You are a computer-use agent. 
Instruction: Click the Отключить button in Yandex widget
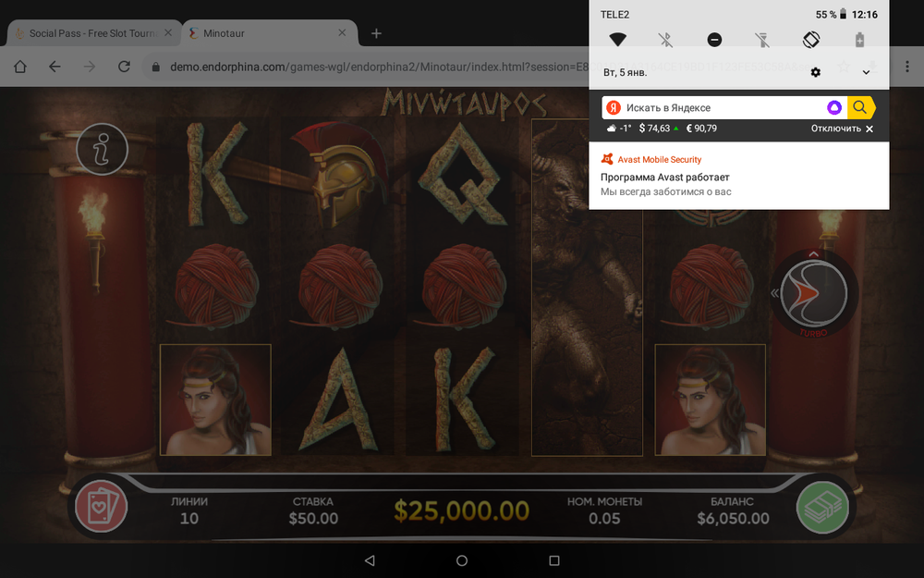click(x=842, y=129)
